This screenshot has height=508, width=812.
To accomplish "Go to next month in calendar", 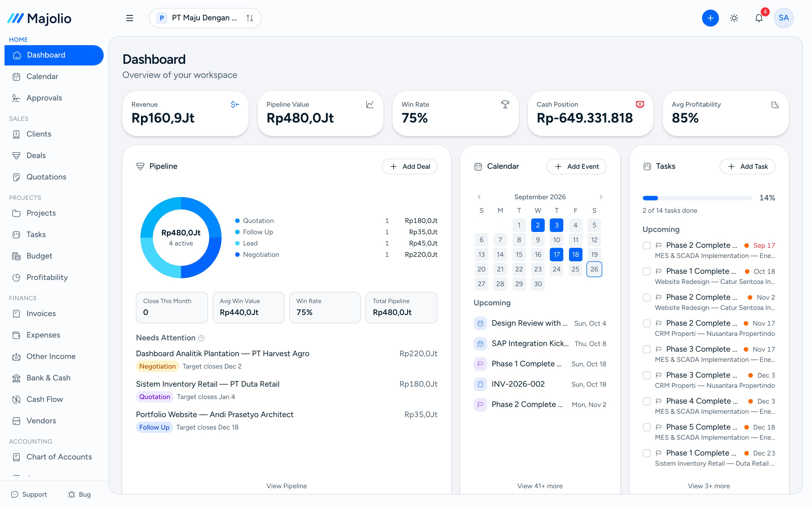I will click(x=601, y=197).
